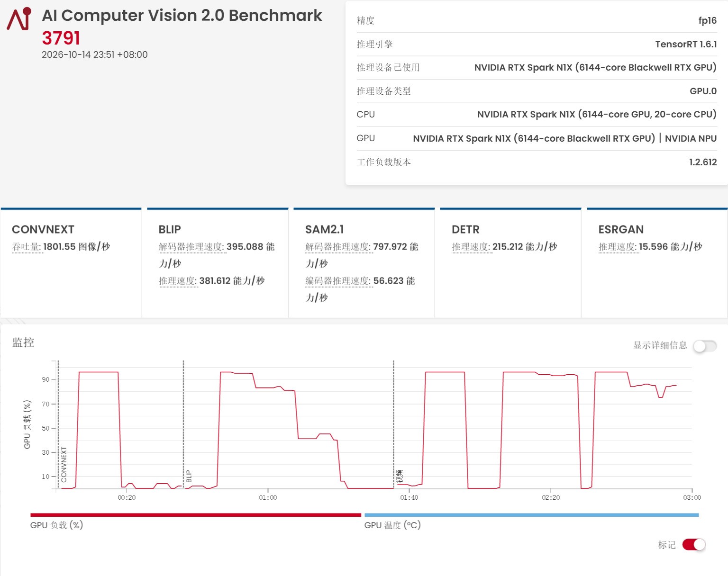Screen dimensions: 728x576
Task: Click the SAM2.1 card heading
Action: [325, 229]
